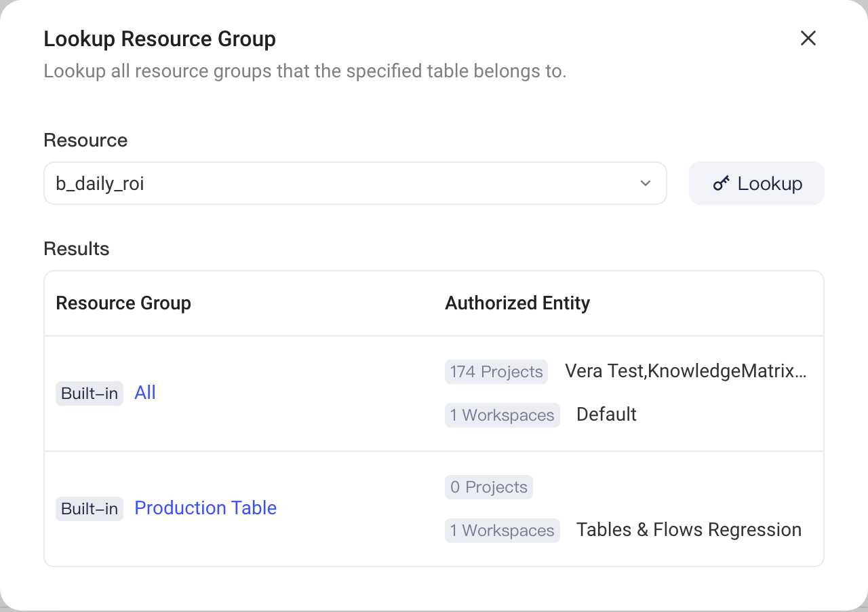Screen dimensions: 868x612
Task: Click the b_daily_roi resource field
Action: coord(355,183)
